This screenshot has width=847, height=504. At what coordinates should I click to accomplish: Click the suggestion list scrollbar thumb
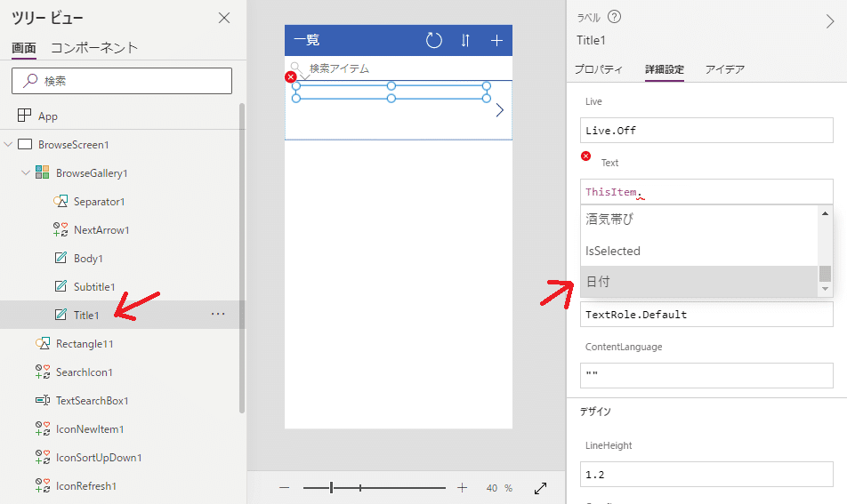point(825,274)
